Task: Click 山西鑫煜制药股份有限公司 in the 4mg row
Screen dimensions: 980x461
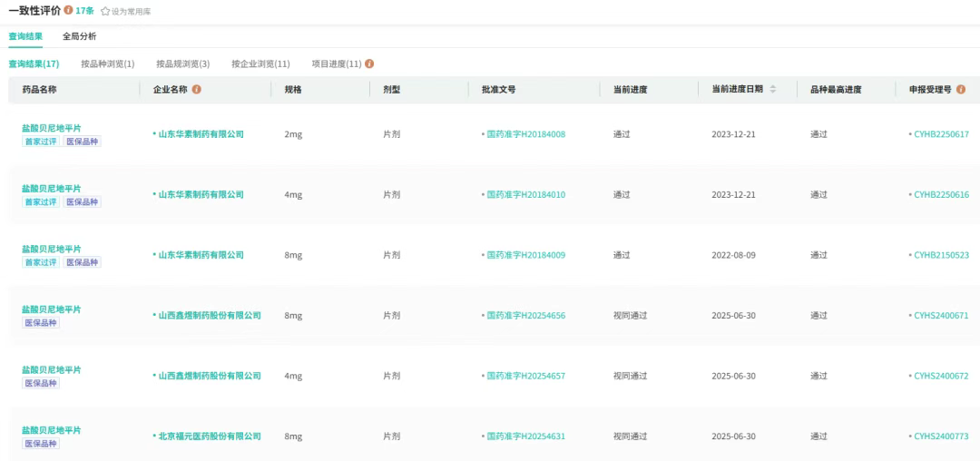Action: point(209,376)
